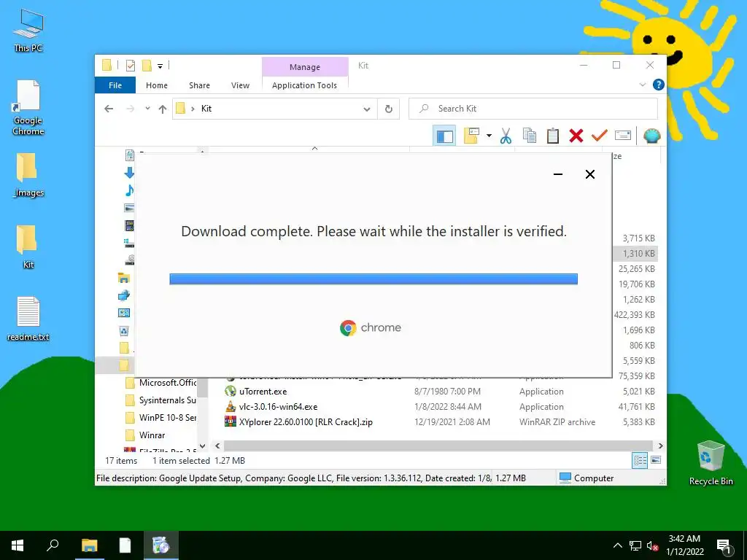Open the recent locations dropdown arrow
Screen dimensions: 747x560
[147, 109]
